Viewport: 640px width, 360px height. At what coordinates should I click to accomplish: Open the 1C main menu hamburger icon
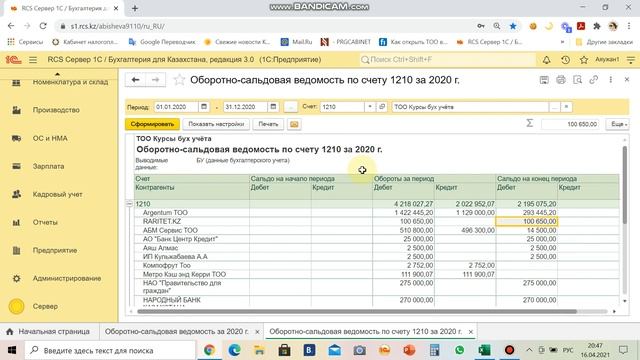point(33,60)
